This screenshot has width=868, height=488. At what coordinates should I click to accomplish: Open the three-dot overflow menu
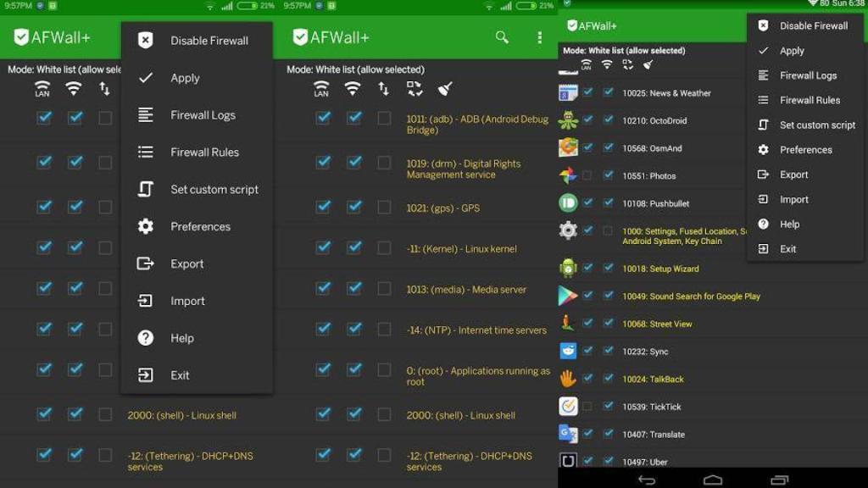(540, 37)
